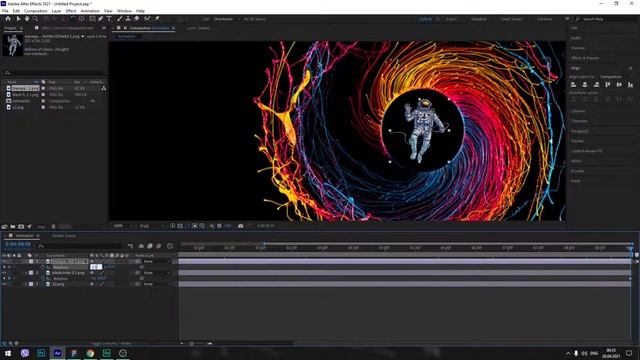Switch to the Learn workspace

(x=451, y=19)
